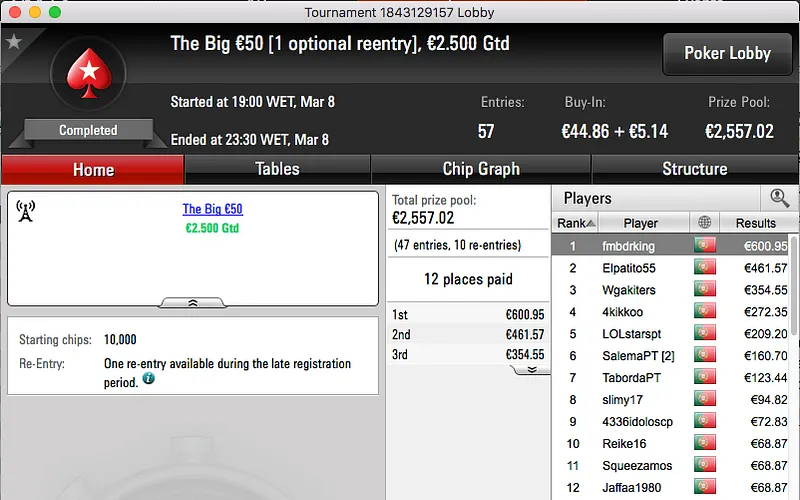
Task: Click the flag beside Elpatito55
Action: coord(705,267)
